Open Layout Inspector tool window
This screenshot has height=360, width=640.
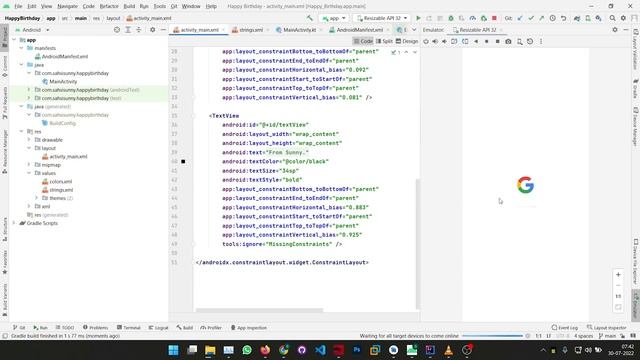tap(607, 328)
